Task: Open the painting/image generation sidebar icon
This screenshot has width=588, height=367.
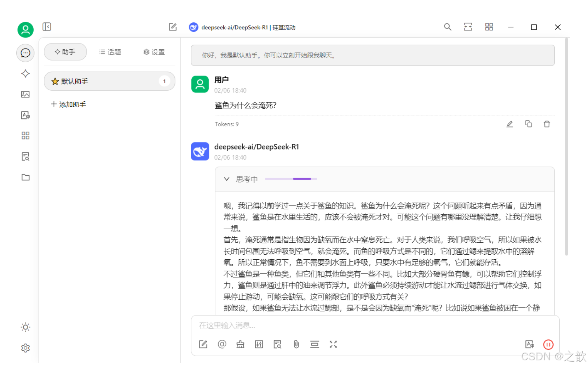Action: pos(25,94)
